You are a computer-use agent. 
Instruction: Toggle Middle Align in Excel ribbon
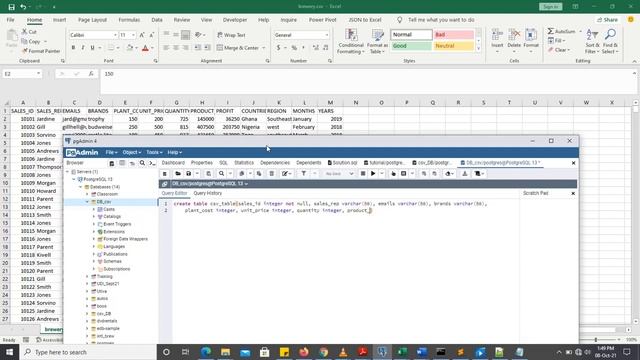coord(176,35)
